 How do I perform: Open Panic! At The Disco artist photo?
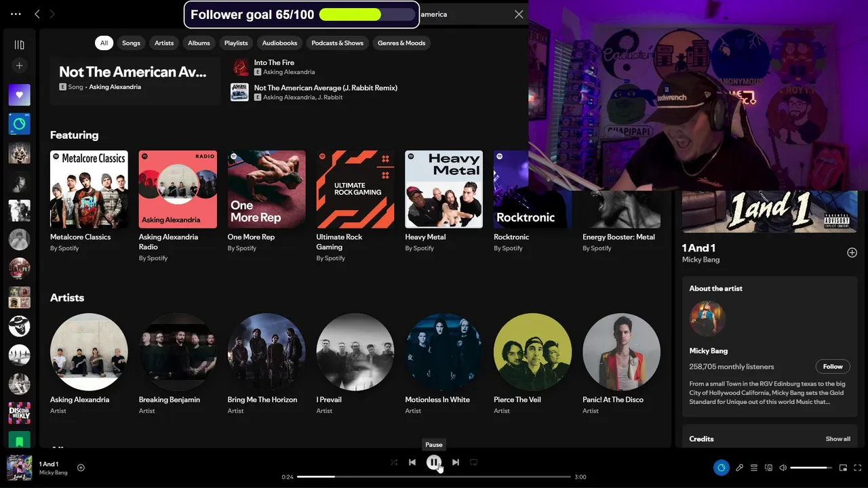pos(621,352)
